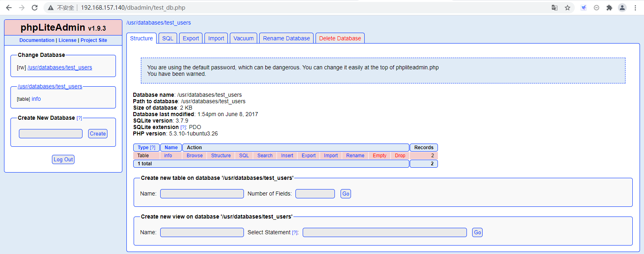Switch to the Structure tab

click(x=141, y=38)
